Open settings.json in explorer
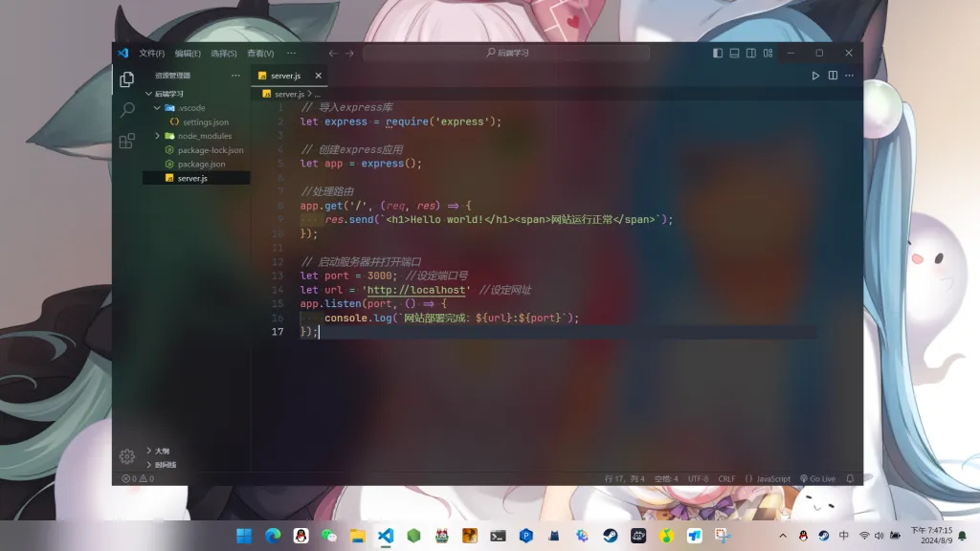 [206, 122]
